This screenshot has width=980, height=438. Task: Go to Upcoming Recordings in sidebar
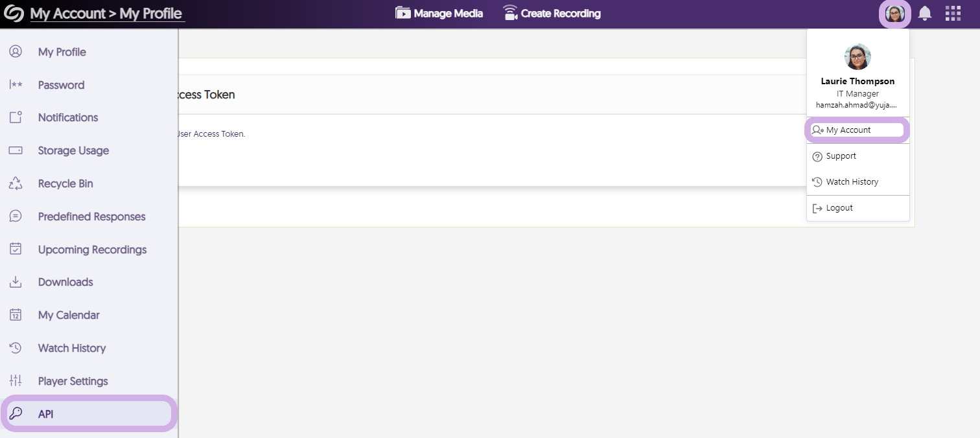pyautogui.click(x=92, y=249)
